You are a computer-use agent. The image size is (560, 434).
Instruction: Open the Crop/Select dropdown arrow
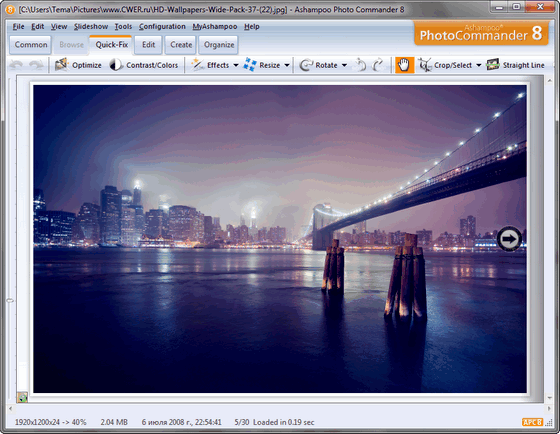click(479, 65)
